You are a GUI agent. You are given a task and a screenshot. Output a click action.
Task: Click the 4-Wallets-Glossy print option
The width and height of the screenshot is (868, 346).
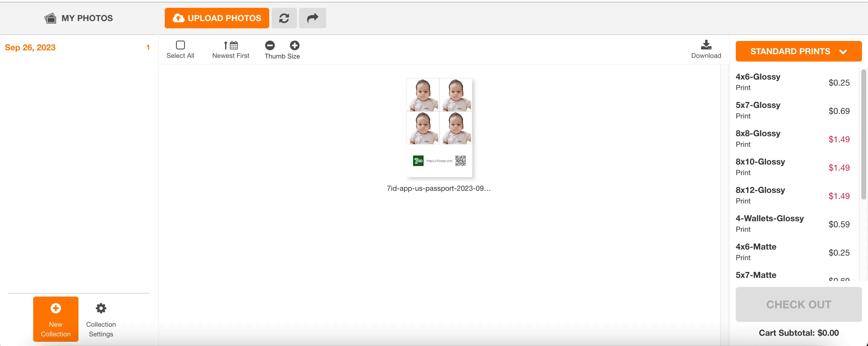770,223
